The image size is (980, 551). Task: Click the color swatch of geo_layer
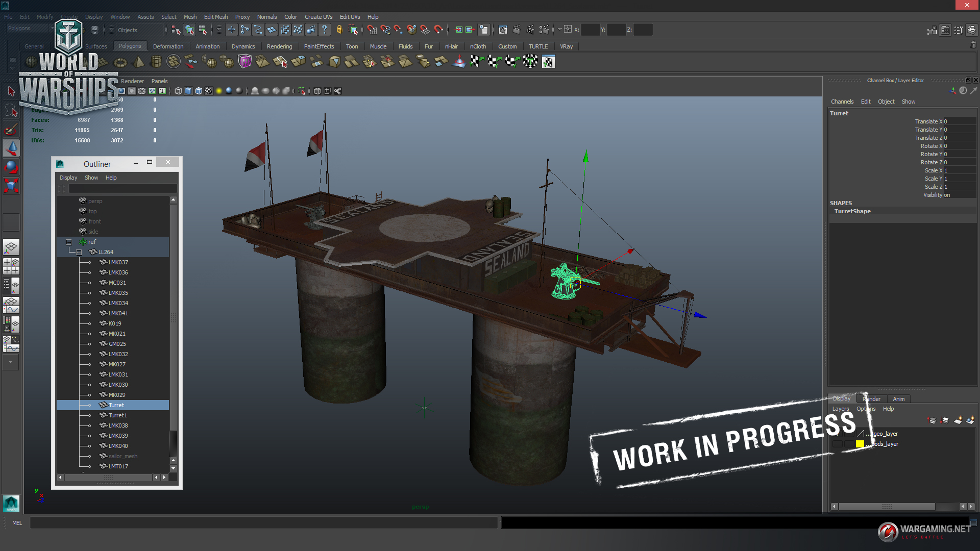click(x=860, y=434)
